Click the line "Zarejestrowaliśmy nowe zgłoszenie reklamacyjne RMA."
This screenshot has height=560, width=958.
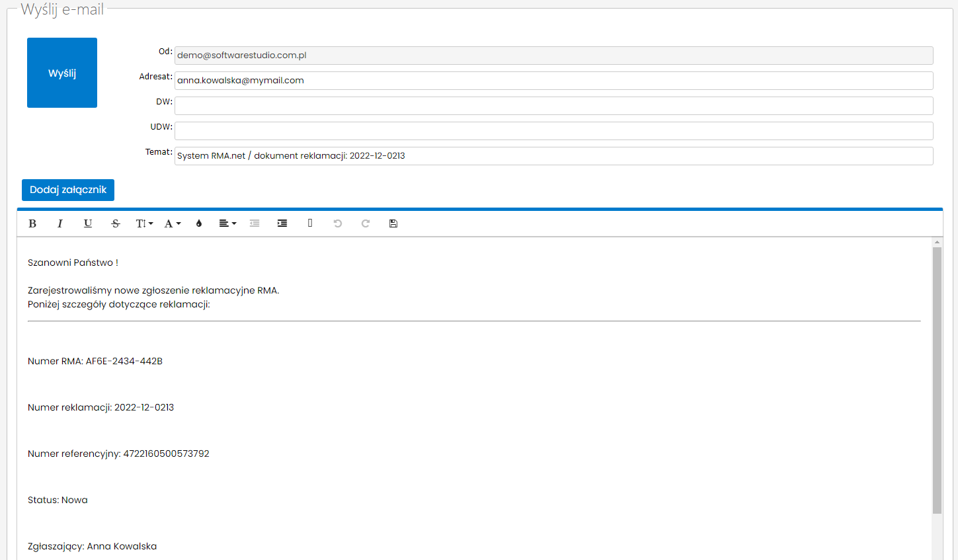point(153,290)
